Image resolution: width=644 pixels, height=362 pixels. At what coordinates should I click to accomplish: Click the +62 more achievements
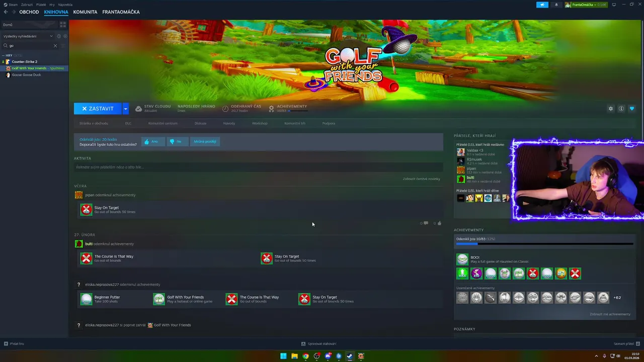[x=617, y=298]
